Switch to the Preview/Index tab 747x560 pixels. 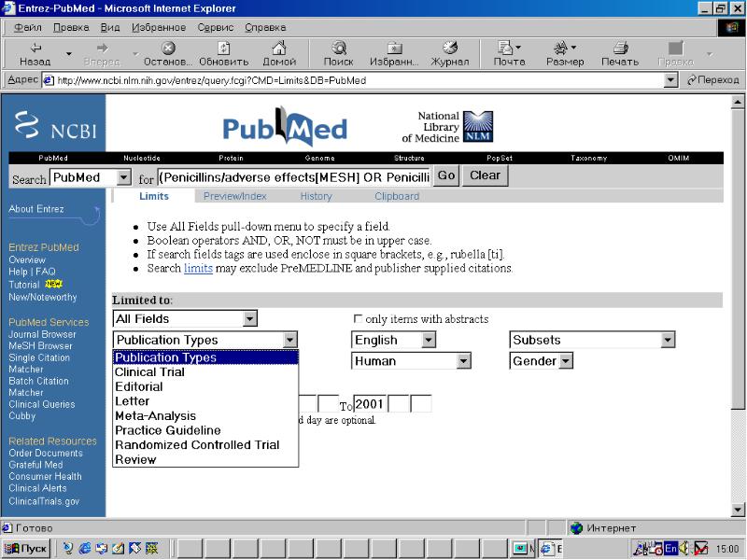click(235, 196)
